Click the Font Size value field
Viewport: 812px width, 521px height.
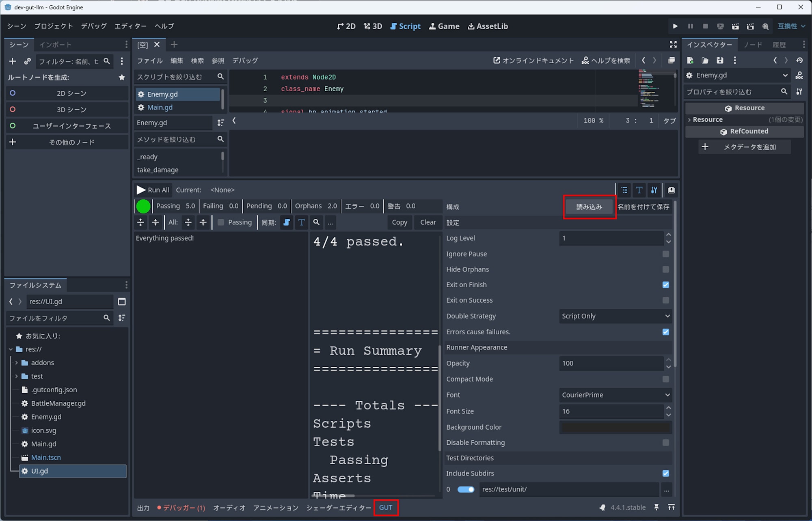pyautogui.click(x=611, y=411)
